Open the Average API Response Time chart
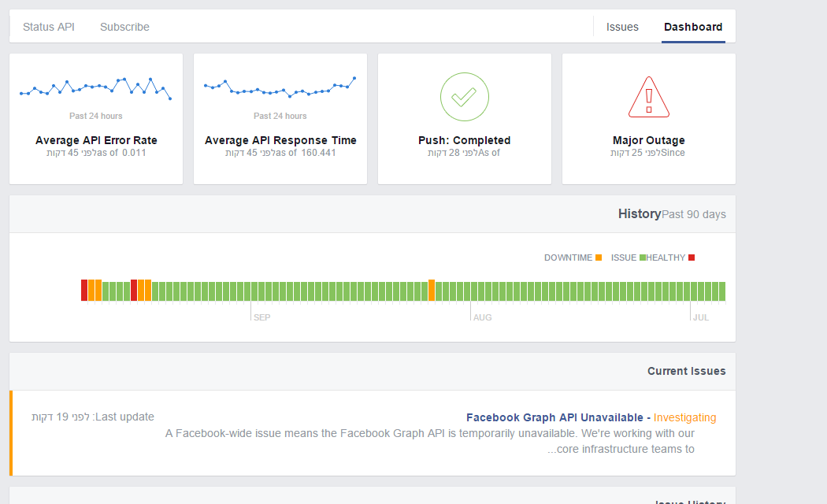 [x=280, y=89]
